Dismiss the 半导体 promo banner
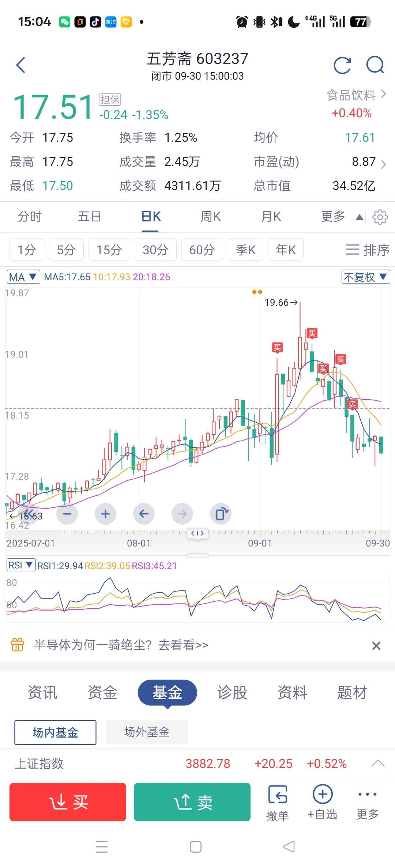 (x=376, y=646)
